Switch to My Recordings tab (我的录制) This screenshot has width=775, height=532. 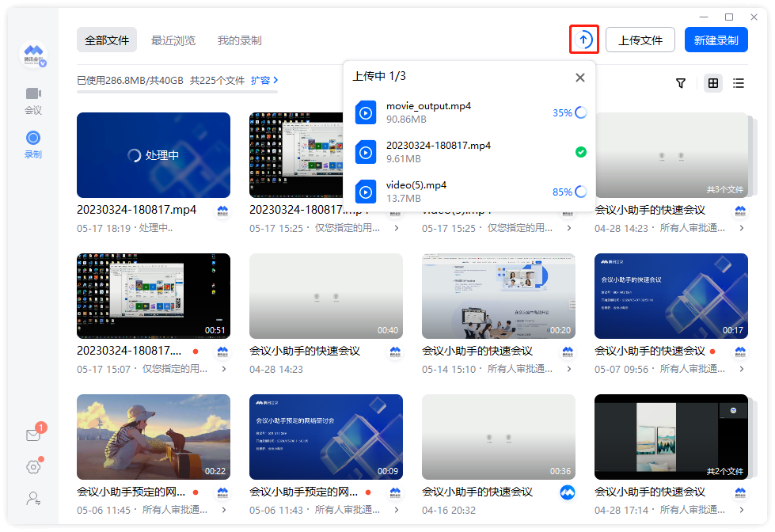point(240,40)
